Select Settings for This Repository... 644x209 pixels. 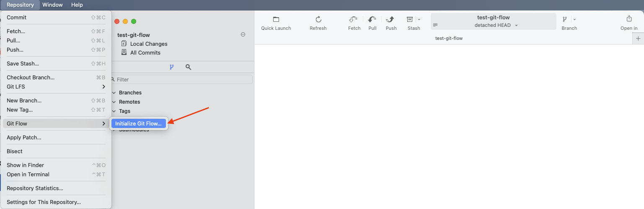pos(56,202)
